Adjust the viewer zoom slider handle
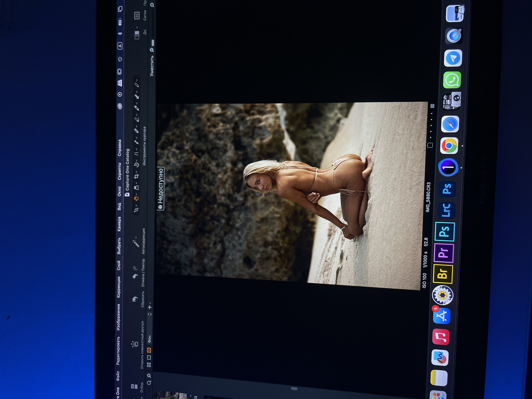Viewport: 532px width, 399px height. [153, 43]
